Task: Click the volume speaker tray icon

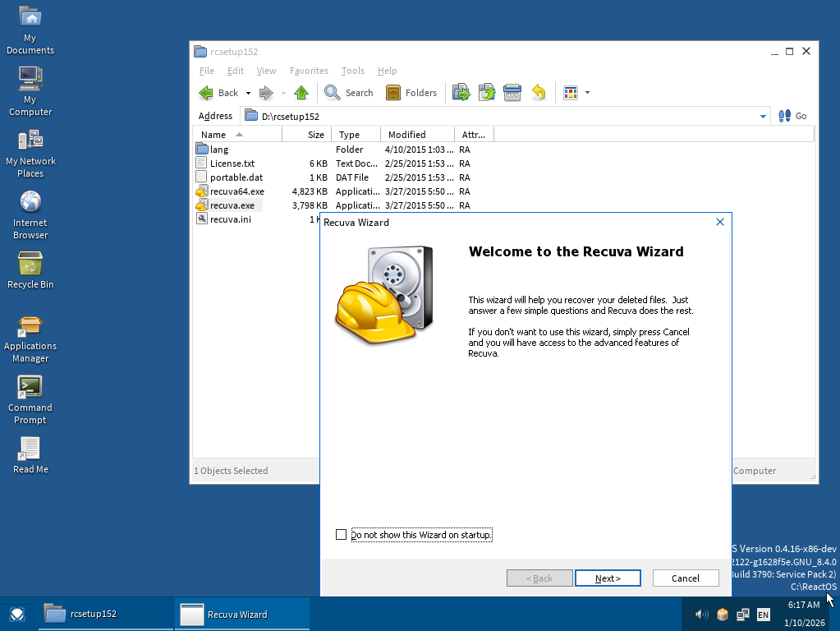Action: 701,614
